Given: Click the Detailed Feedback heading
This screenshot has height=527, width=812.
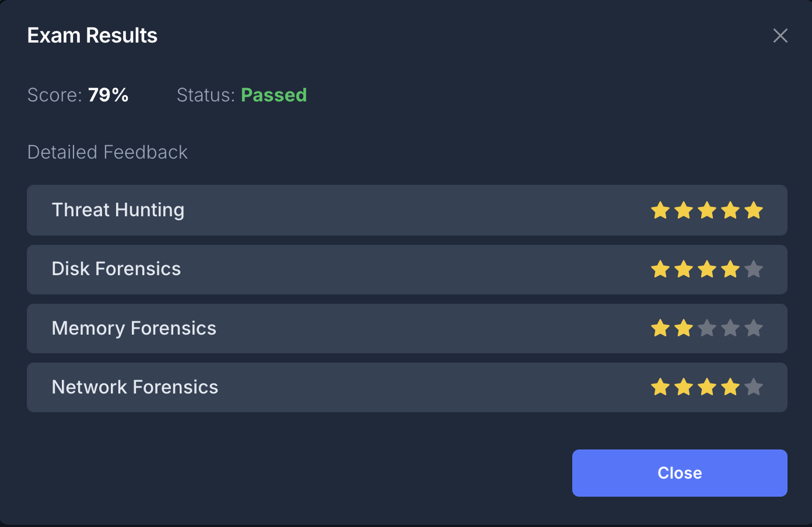Looking at the screenshot, I should point(107,152).
